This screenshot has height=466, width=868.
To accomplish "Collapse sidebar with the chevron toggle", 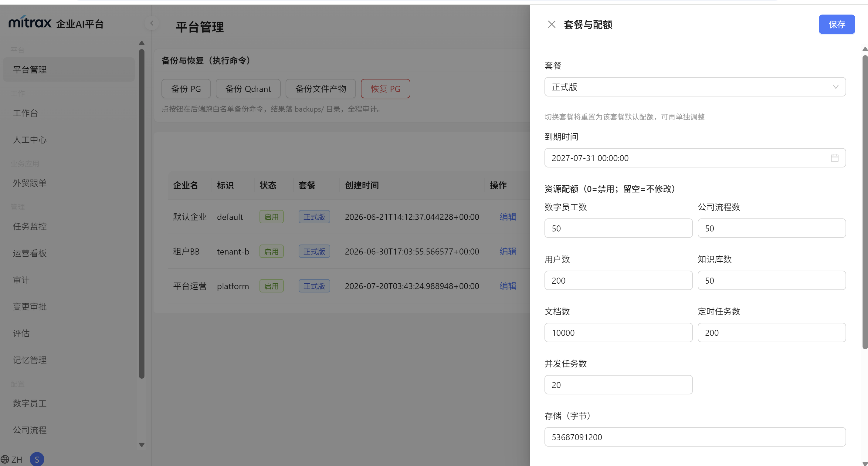I will (152, 23).
